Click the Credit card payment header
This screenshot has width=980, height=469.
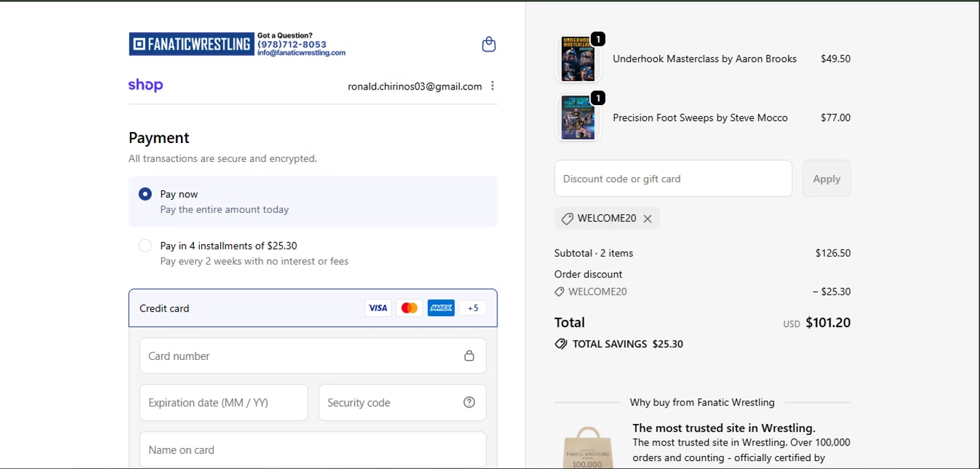coord(313,308)
